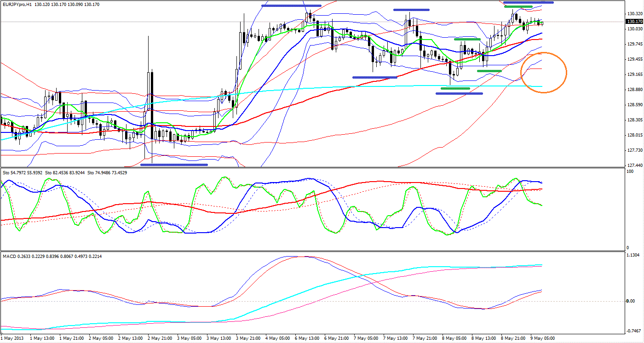Select green line at top right corner

pyautogui.click(x=518, y=6)
